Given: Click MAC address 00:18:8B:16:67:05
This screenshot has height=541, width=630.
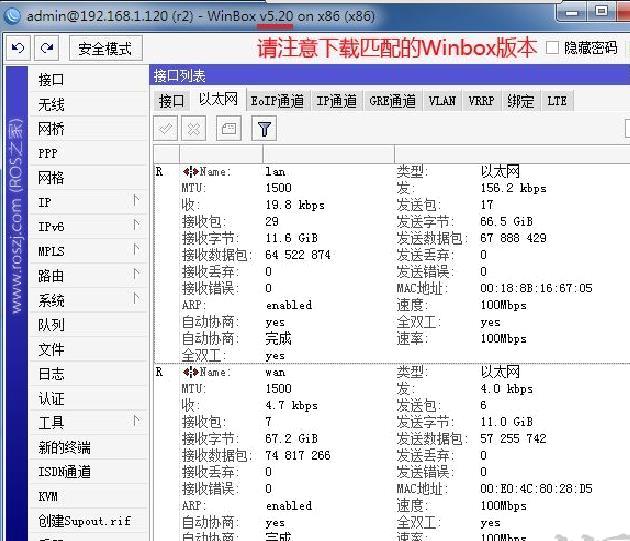Looking at the screenshot, I should (x=536, y=288).
